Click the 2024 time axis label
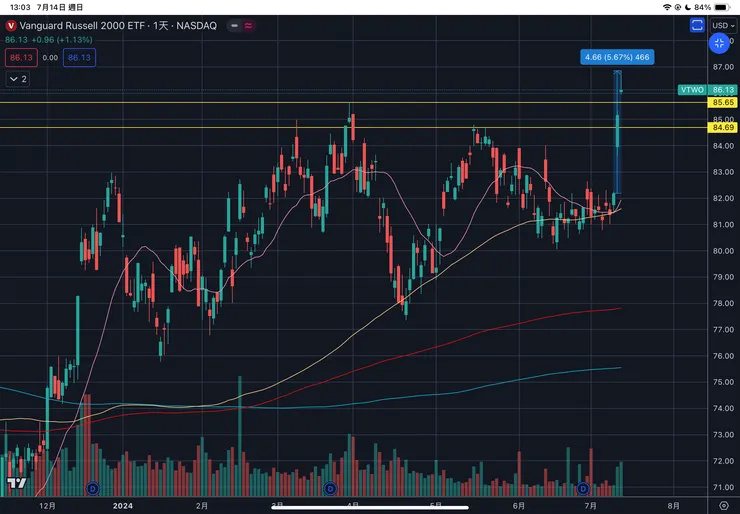Viewport: 740px width, 514px height. tap(123, 506)
